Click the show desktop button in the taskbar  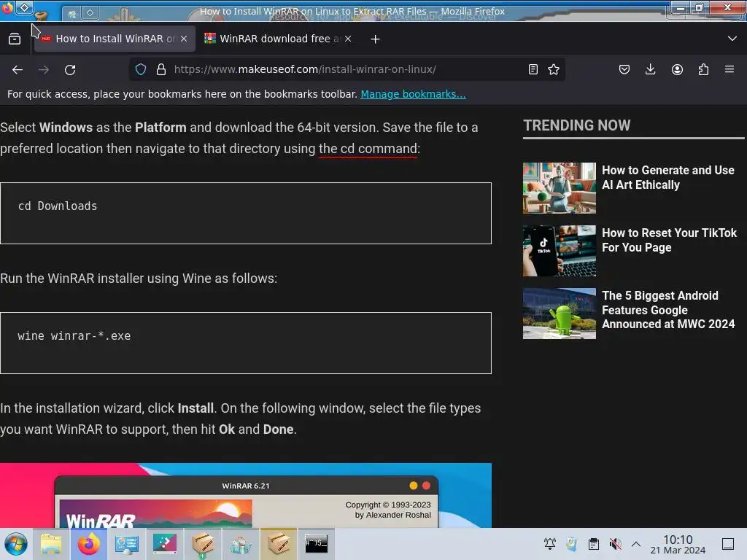click(x=728, y=544)
